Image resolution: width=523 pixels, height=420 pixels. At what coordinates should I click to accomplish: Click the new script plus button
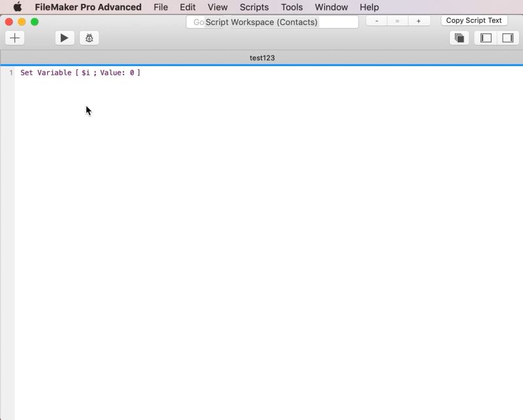coord(14,38)
